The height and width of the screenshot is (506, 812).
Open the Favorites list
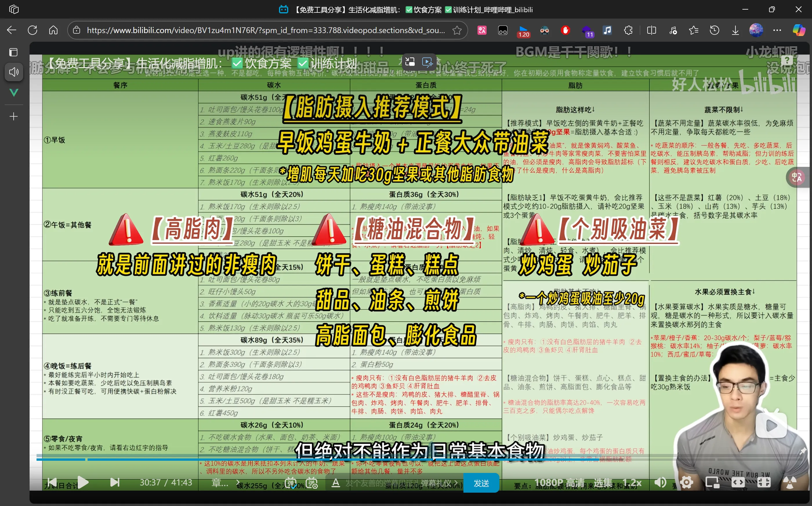tap(694, 30)
